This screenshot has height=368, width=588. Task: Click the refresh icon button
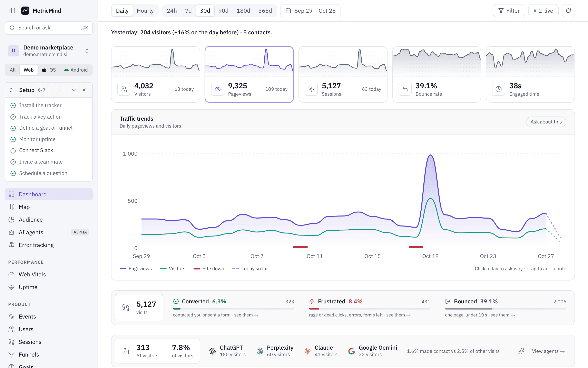(568, 11)
